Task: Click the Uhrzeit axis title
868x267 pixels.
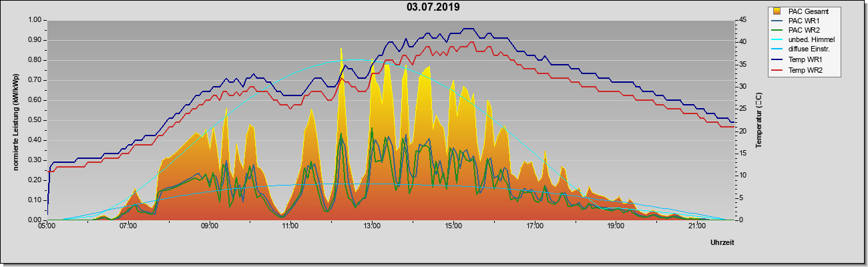Action: coord(722,244)
